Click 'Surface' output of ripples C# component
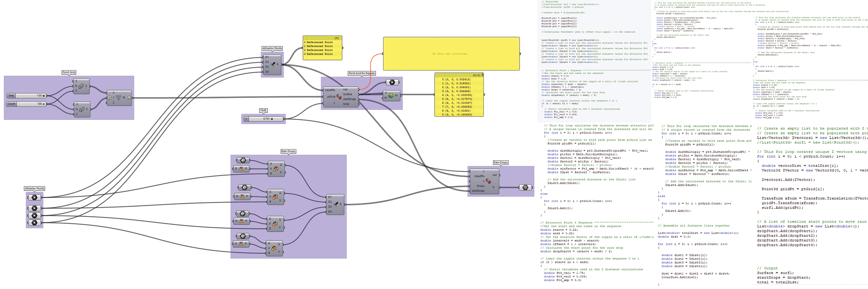Image resolution: width=868 pixels, height=289 pixels. point(348,94)
